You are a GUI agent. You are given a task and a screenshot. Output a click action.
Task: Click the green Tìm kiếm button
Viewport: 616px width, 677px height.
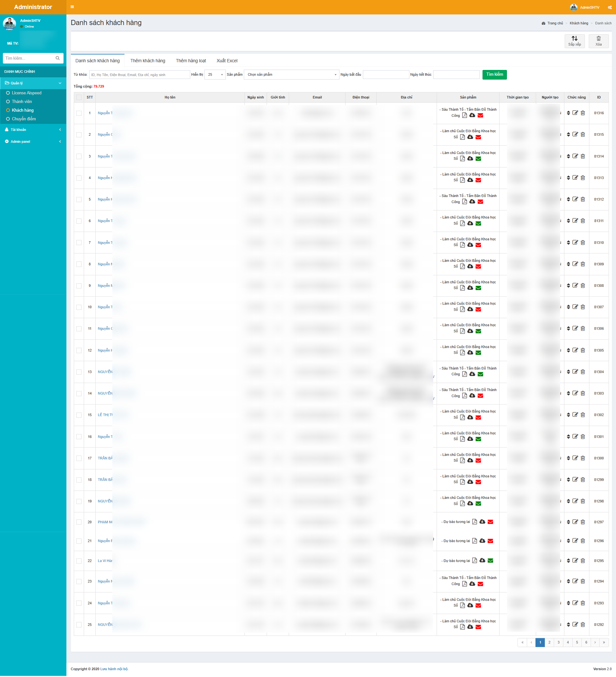[494, 74]
